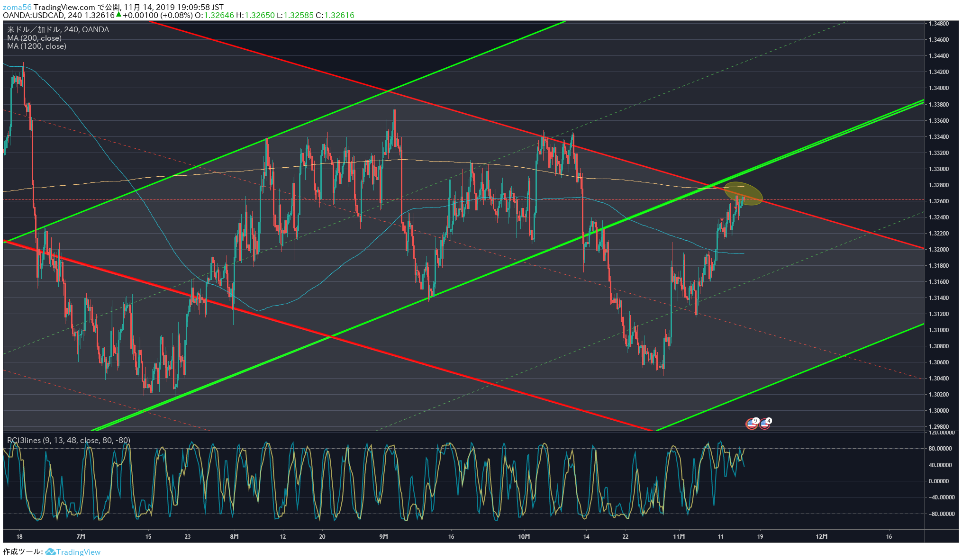Viewport: 962px width, 560px height.
Task: Select the RCI3lines indicator label
Action: 68,440
